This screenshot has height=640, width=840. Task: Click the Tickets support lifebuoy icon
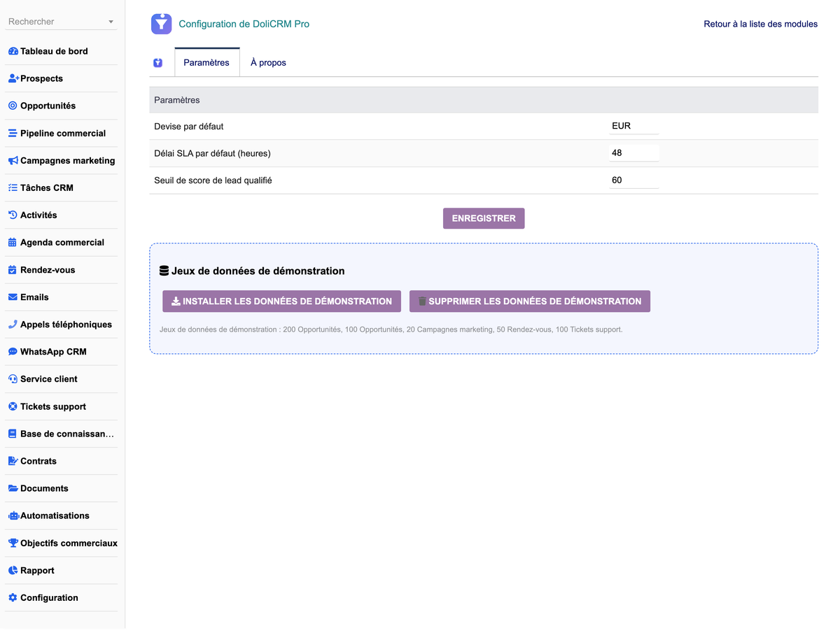pos(13,406)
